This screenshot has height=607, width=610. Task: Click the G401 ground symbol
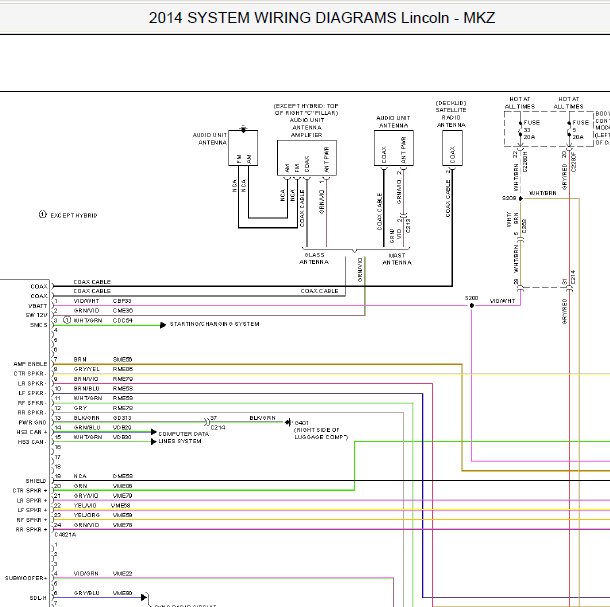(x=288, y=422)
